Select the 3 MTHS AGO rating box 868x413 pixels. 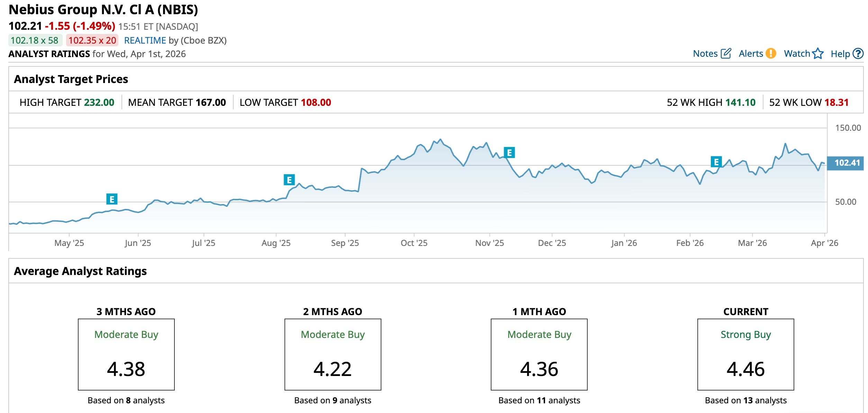pyautogui.click(x=126, y=355)
